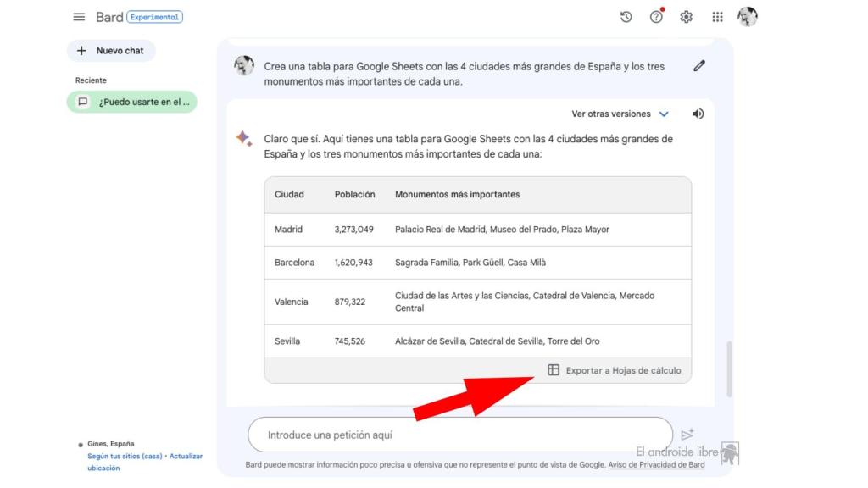Edit the prompt with pencil icon
This screenshot has height=488, width=868.
pos(699,66)
